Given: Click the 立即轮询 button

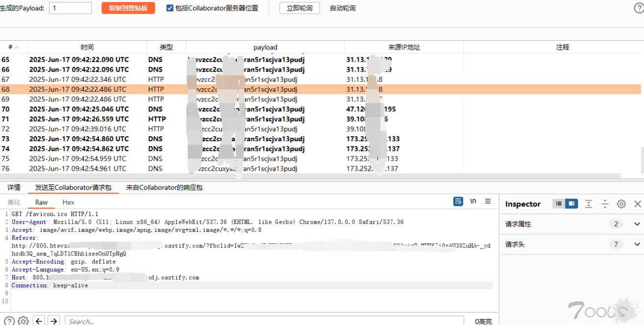Looking at the screenshot, I should [x=299, y=8].
